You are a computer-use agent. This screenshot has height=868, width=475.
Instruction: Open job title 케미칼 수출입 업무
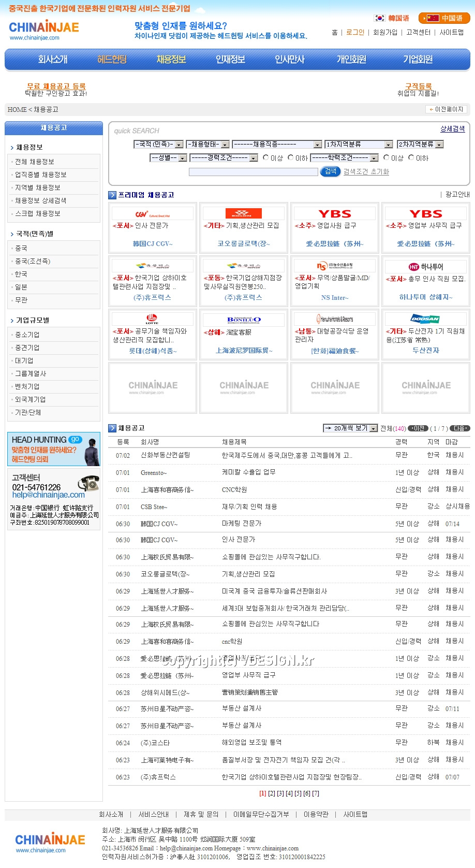(248, 472)
